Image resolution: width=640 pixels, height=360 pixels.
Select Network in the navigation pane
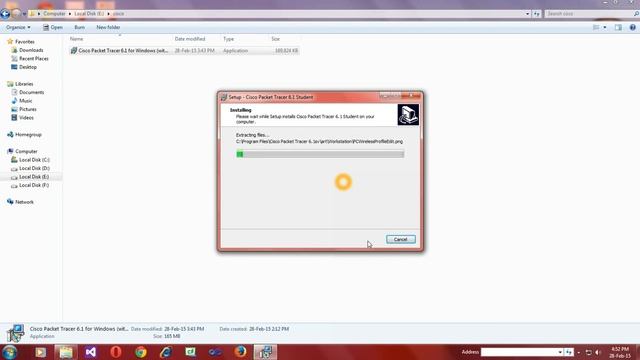(x=24, y=202)
